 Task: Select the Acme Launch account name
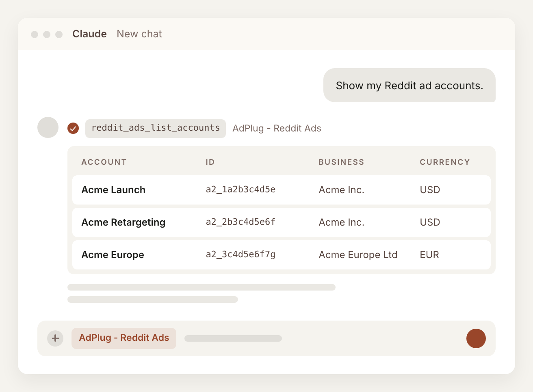pos(113,190)
